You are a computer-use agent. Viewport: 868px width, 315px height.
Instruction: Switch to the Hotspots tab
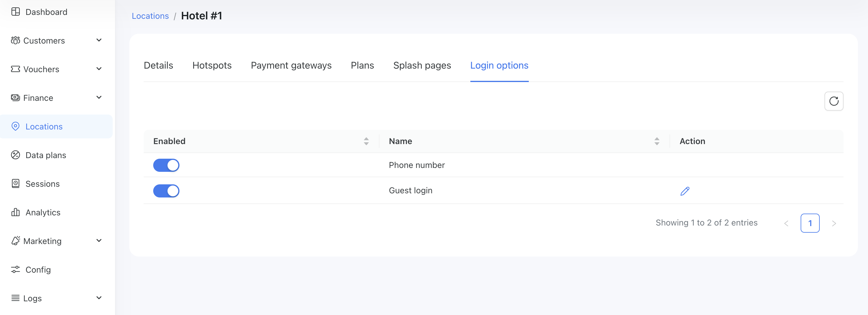point(212,65)
